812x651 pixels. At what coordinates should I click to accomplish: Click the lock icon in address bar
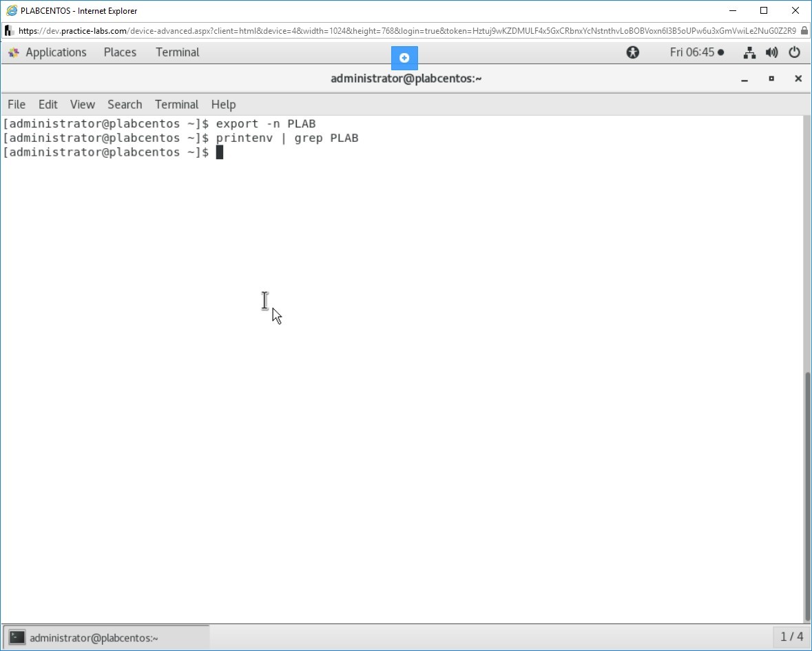click(x=804, y=30)
